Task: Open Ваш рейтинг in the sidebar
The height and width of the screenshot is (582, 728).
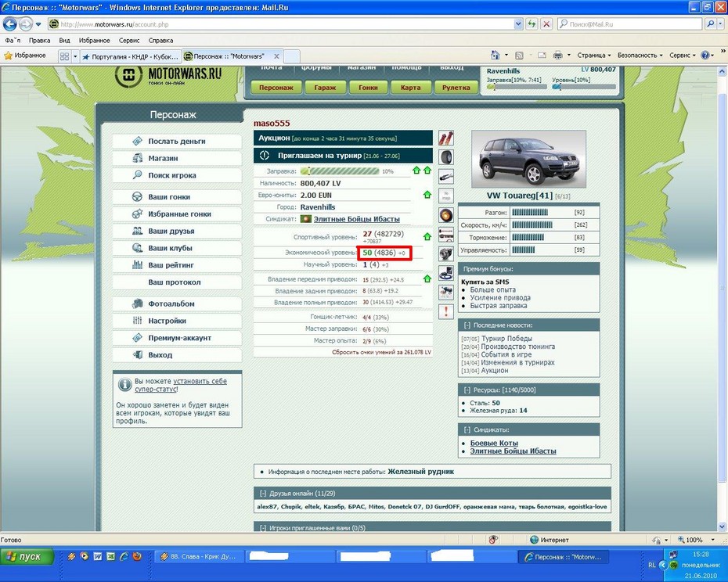Action: (177, 265)
